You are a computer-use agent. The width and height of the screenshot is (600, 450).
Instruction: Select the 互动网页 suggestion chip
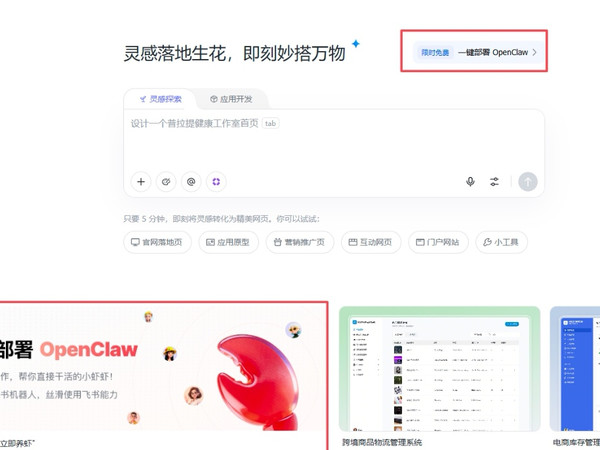coord(371,242)
